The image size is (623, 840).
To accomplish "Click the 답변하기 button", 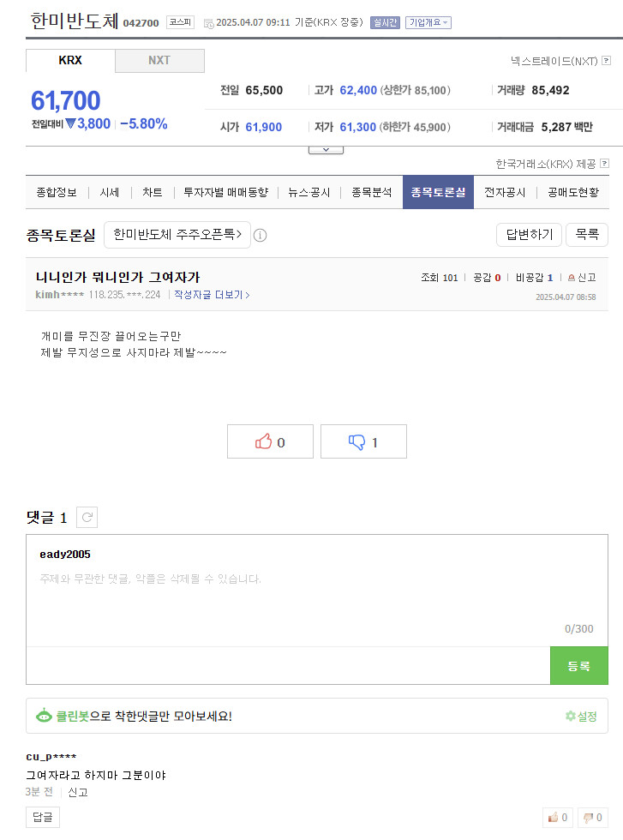I will coord(530,235).
